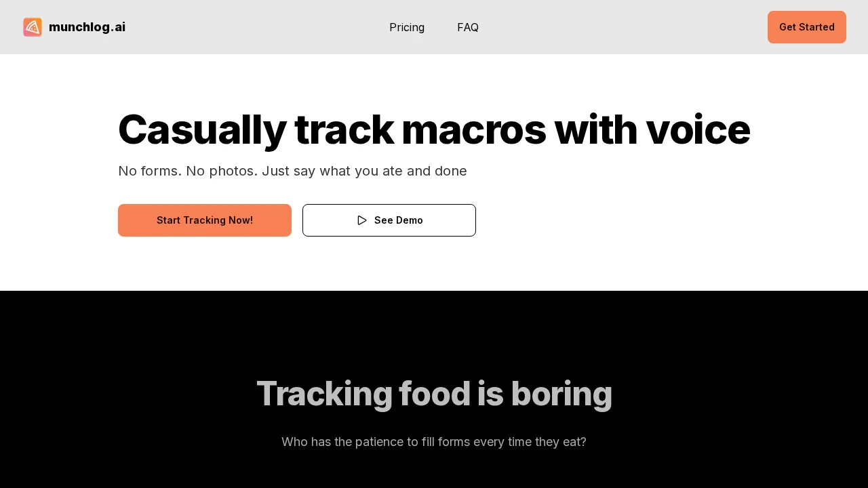This screenshot has width=868, height=488.
Task: Click the "Tracking food is boring" heading
Action: (434, 394)
